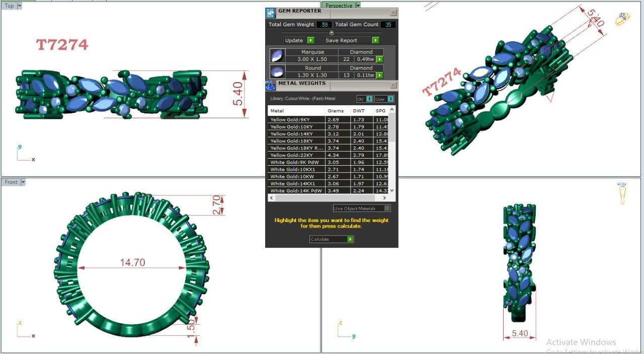
Task: Click the Metal Weights flask icon
Action: 270,85
